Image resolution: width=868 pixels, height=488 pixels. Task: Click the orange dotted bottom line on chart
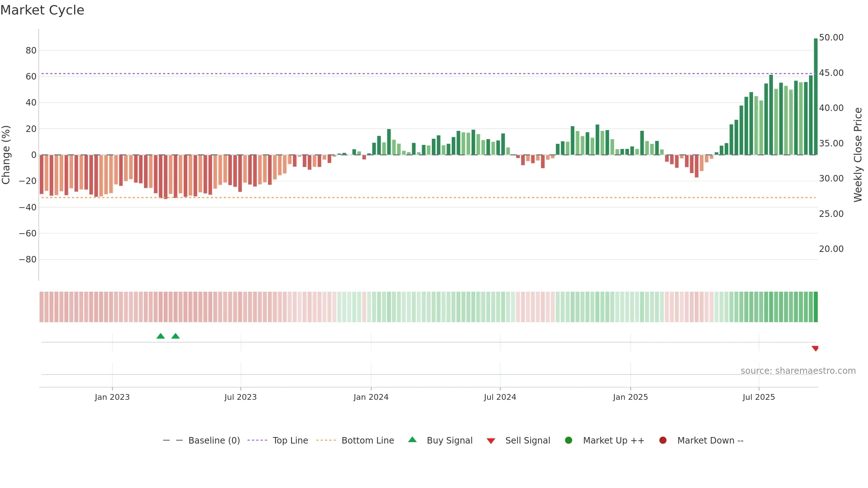click(428, 197)
